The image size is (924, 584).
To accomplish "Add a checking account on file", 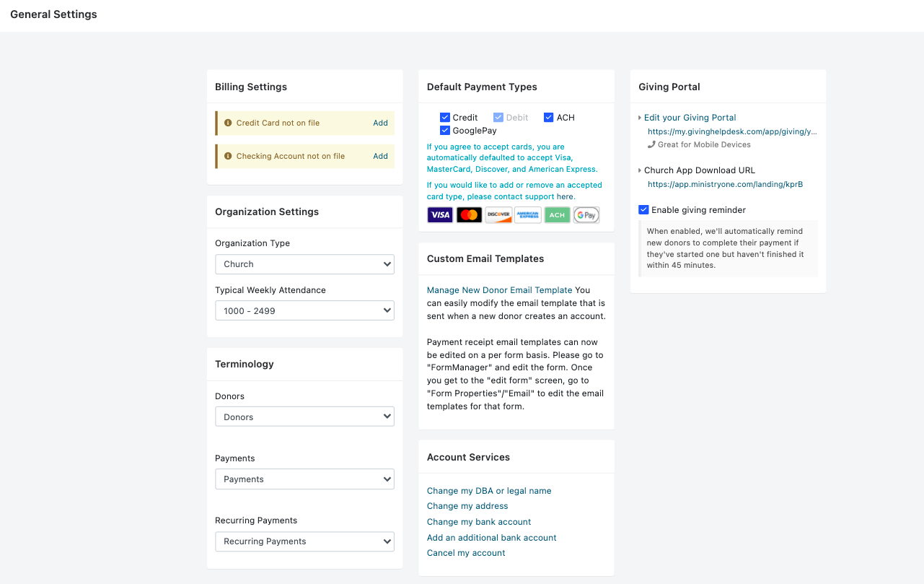I will [380, 156].
